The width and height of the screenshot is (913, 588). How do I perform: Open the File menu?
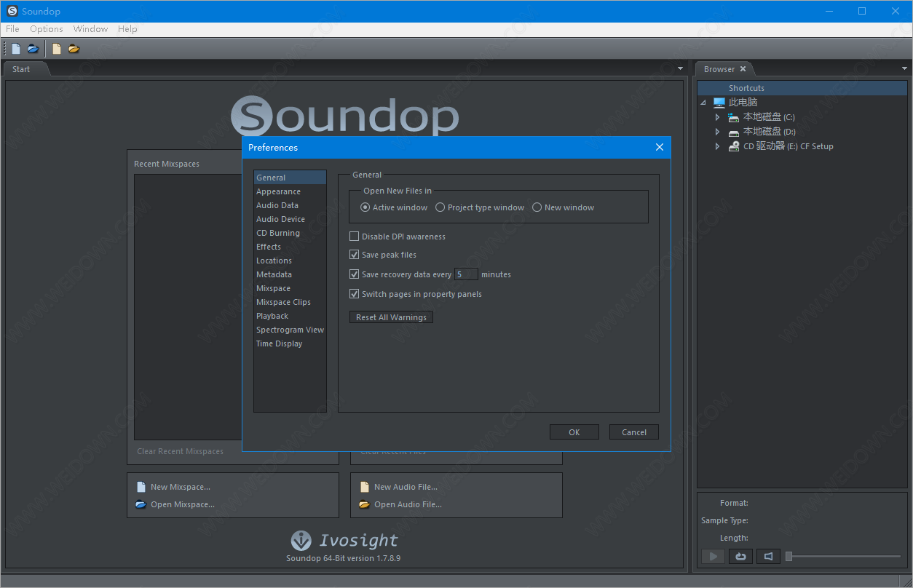[12, 29]
